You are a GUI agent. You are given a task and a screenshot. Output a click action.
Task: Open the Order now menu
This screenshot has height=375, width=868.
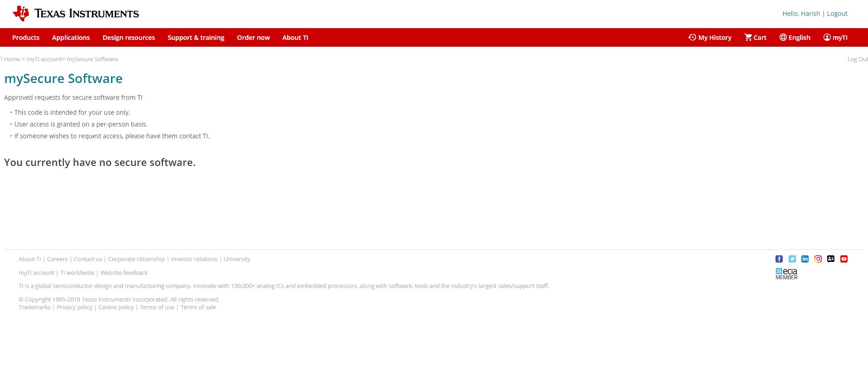click(x=254, y=38)
